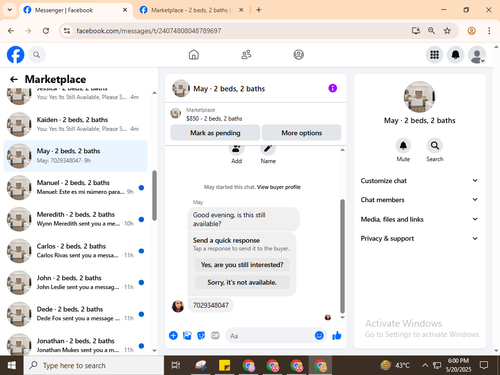Open Kaiden - 2 beds, 2 baths chat
Screen dimensions: 500x375
(x=75, y=124)
